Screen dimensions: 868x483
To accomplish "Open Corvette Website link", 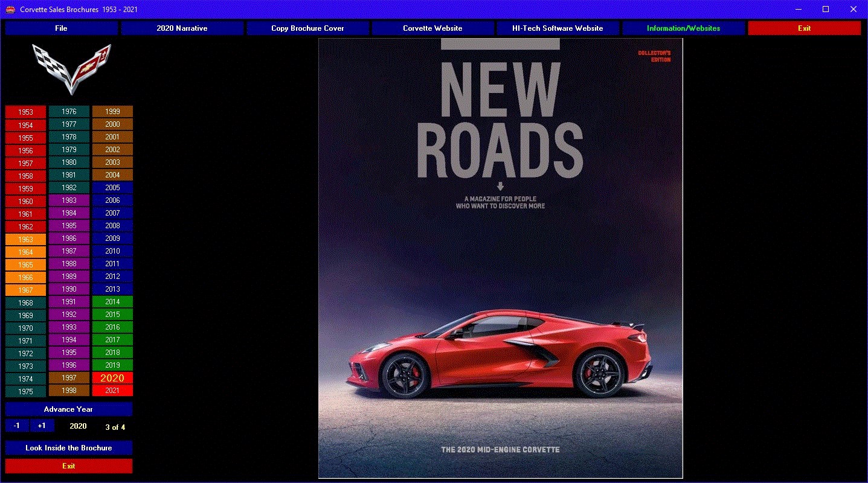I will click(432, 28).
